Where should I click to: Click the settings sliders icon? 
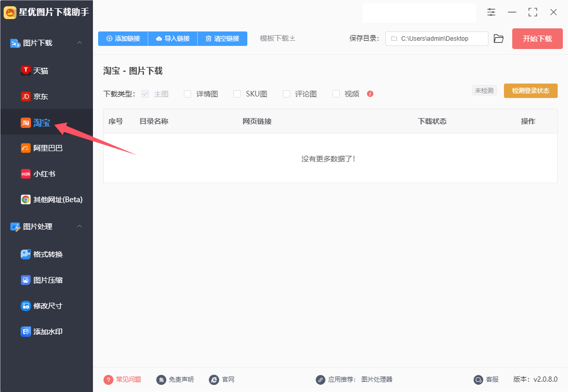point(491,12)
